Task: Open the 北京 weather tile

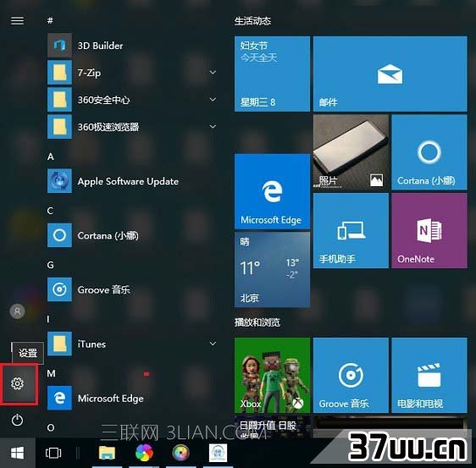Action: point(273,270)
